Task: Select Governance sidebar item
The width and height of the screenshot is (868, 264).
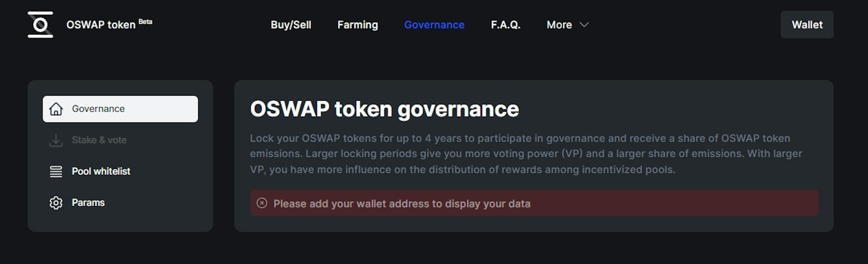Action: pyautogui.click(x=120, y=109)
